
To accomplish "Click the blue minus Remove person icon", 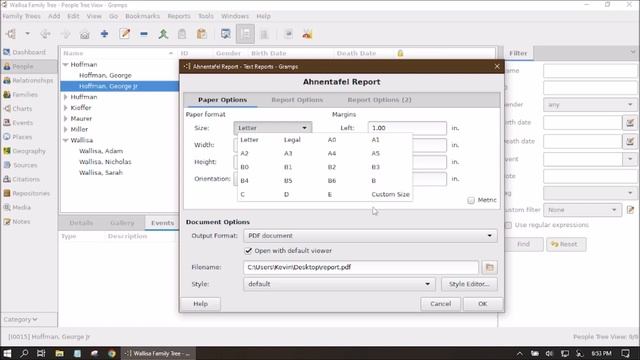I will (x=144, y=34).
